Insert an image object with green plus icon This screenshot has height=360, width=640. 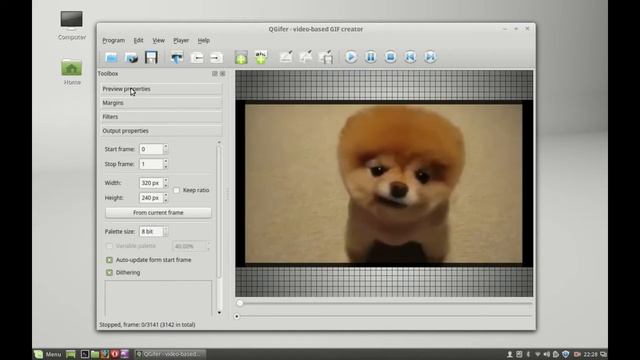pyautogui.click(x=241, y=57)
